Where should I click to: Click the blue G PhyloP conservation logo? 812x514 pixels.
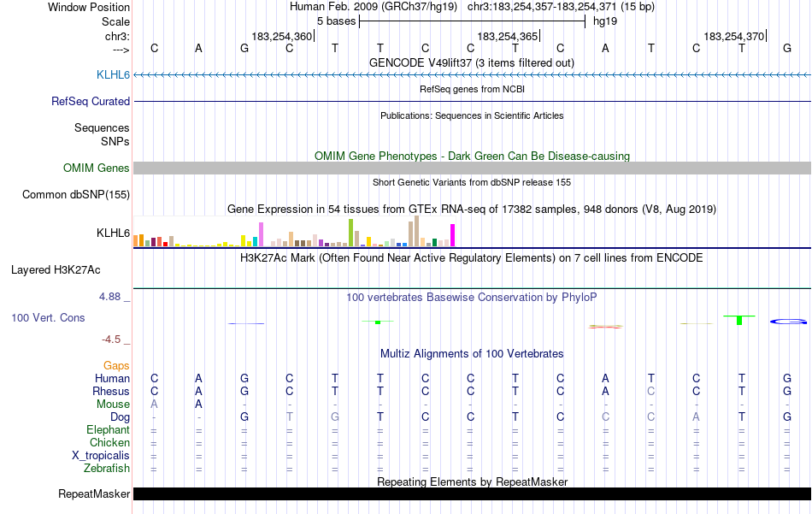788,322
